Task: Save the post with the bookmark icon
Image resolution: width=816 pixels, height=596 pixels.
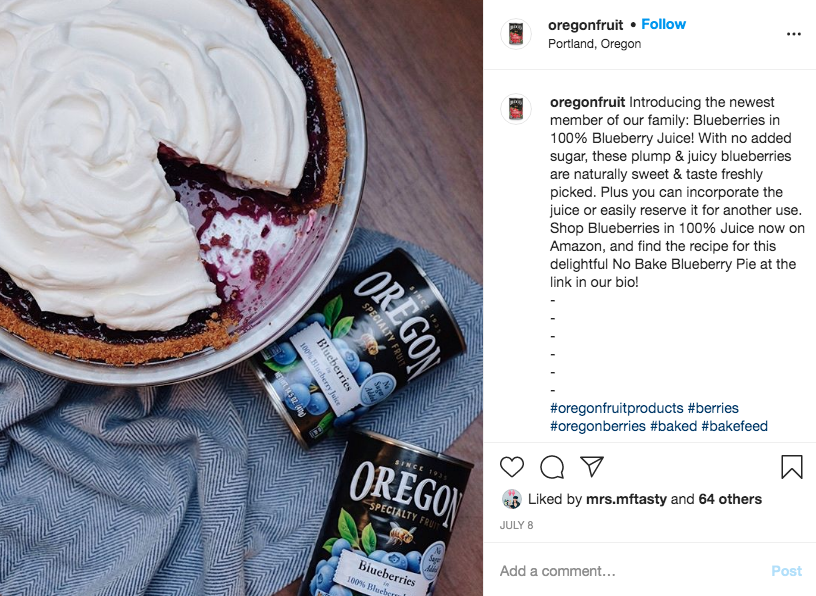Action: [x=792, y=466]
